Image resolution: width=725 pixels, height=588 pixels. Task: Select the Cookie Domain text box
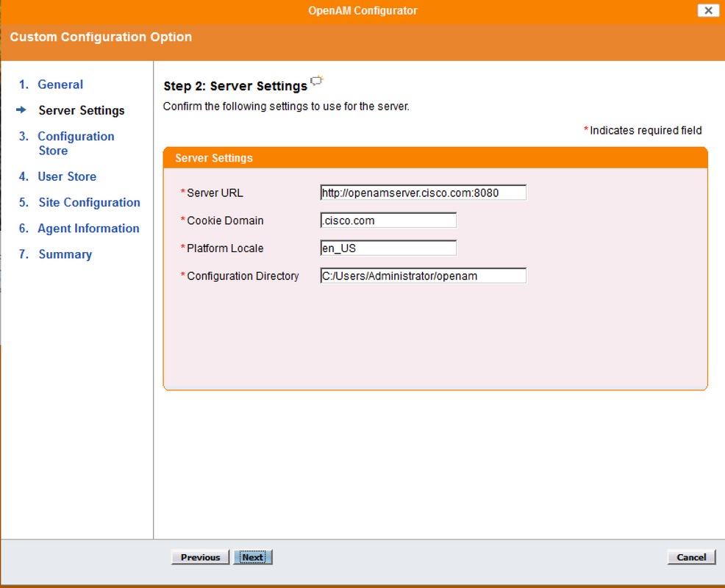point(387,220)
